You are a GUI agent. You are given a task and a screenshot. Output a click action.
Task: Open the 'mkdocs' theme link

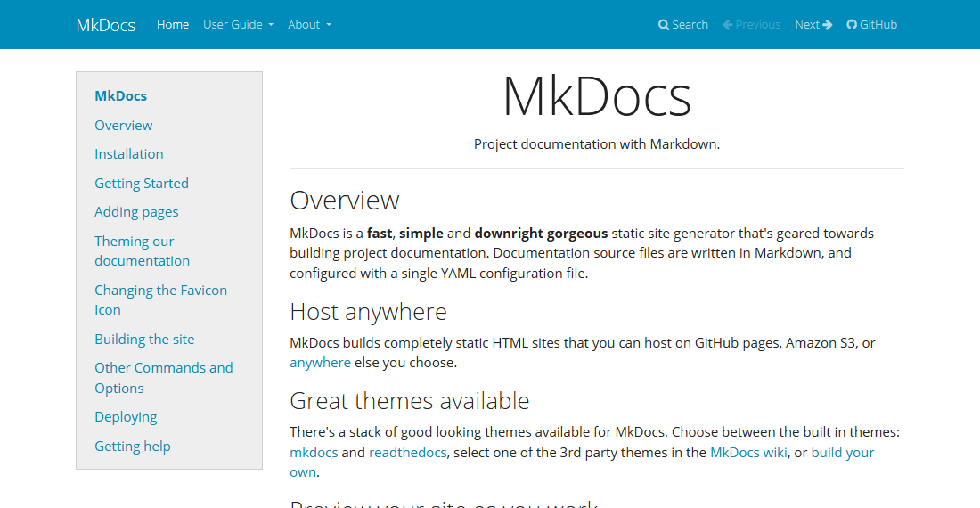tap(314, 452)
